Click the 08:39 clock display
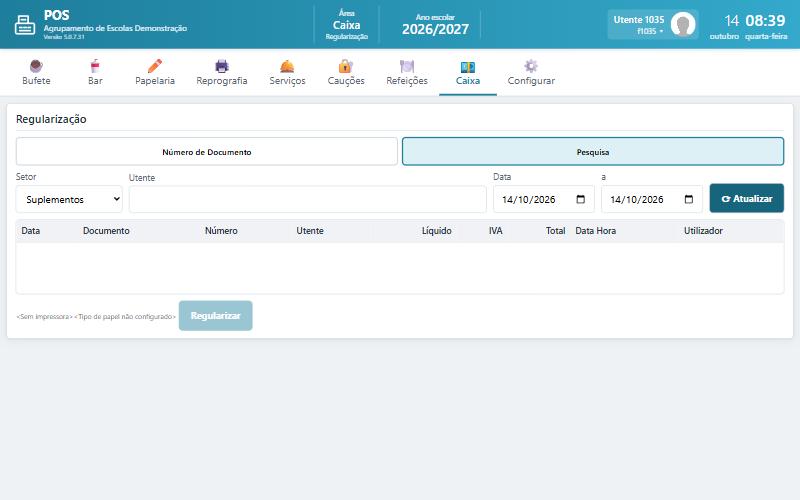Image resolution: width=800 pixels, height=500 pixels. (x=765, y=20)
